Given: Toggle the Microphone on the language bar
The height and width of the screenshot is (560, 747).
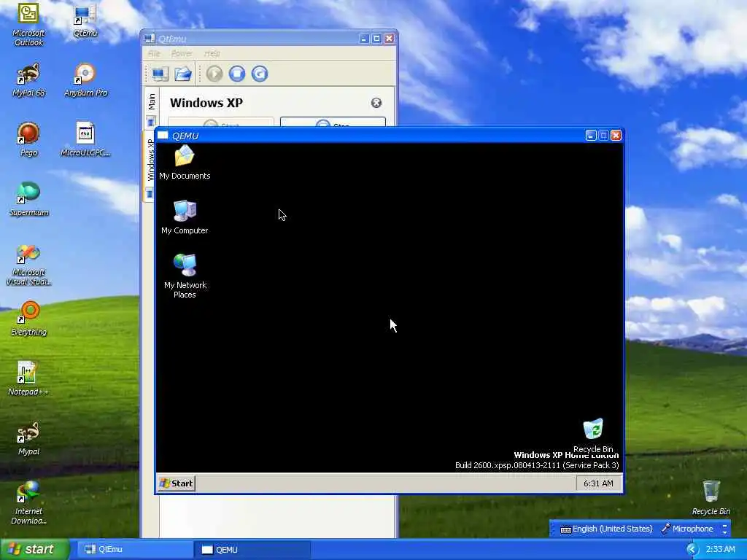Looking at the screenshot, I should pos(687,529).
